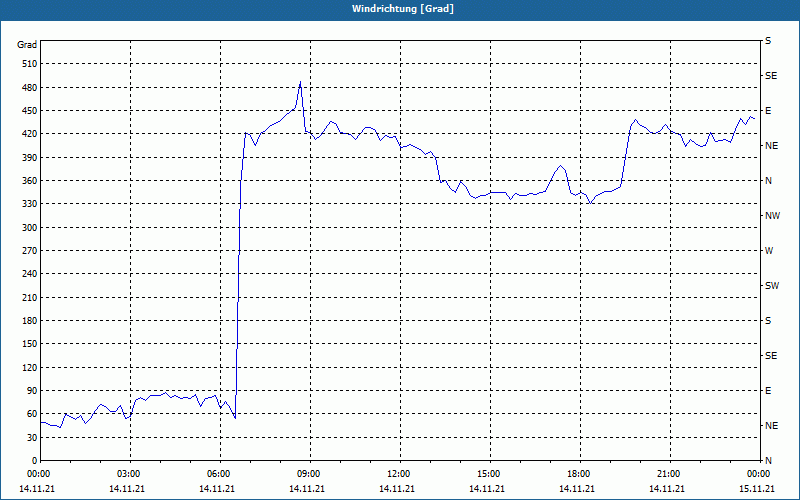Select the 18:00 time label

click(580, 474)
